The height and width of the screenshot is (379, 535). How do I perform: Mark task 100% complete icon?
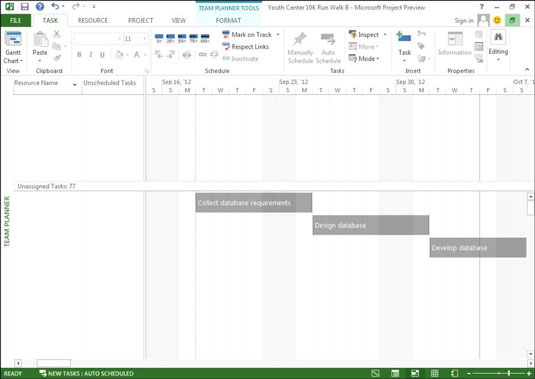point(205,38)
